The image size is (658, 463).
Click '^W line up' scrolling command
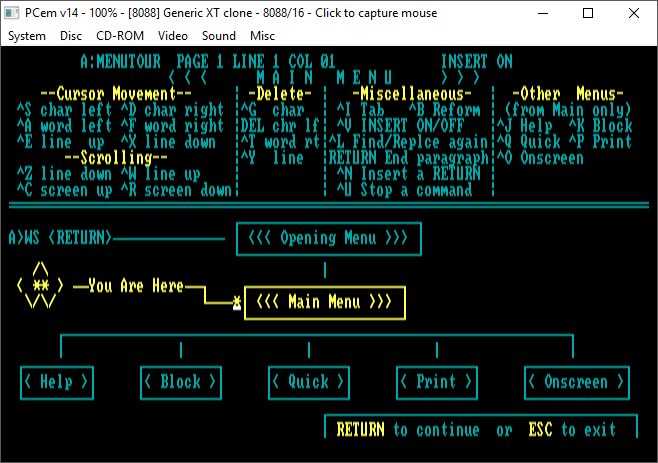(x=160, y=174)
